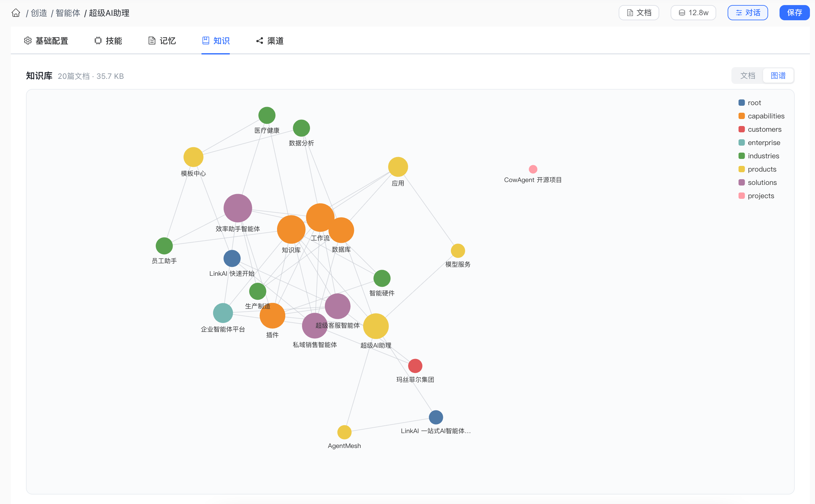This screenshot has height=504, width=815.
Task: Click the 工作流 orange graph node
Action: [320, 217]
